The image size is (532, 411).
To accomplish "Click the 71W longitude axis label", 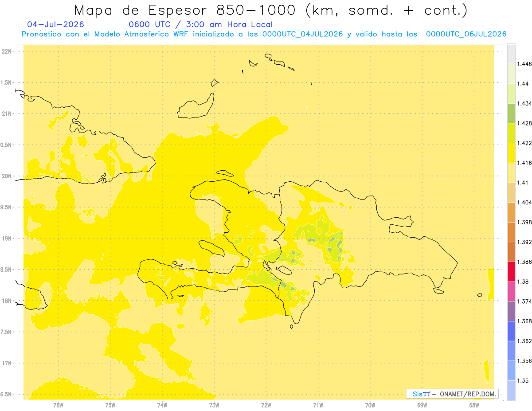I will pos(318,405).
